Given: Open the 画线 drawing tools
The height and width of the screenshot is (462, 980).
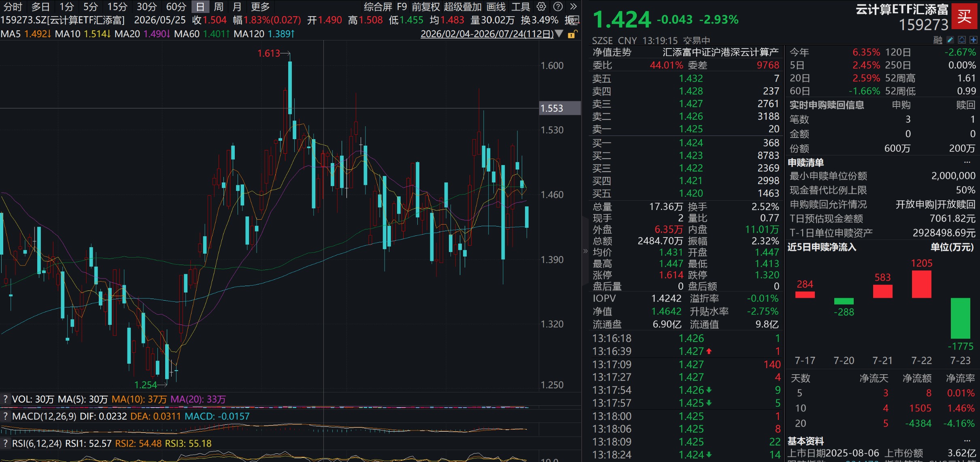Looking at the screenshot, I should (x=496, y=7).
